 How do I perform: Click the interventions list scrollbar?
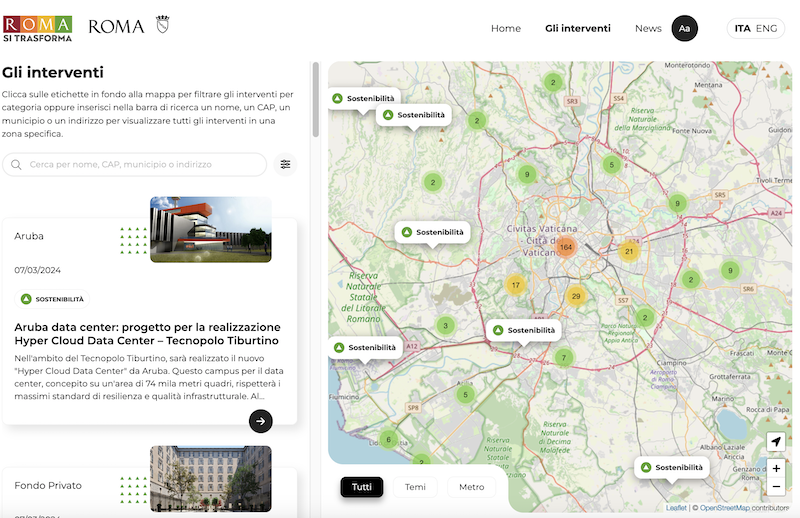[x=316, y=100]
